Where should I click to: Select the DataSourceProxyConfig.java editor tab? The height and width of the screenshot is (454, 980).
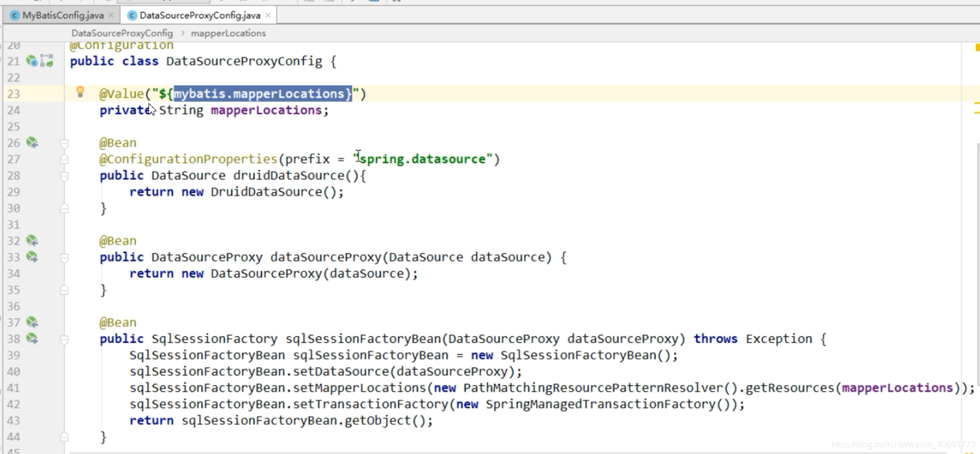point(200,15)
